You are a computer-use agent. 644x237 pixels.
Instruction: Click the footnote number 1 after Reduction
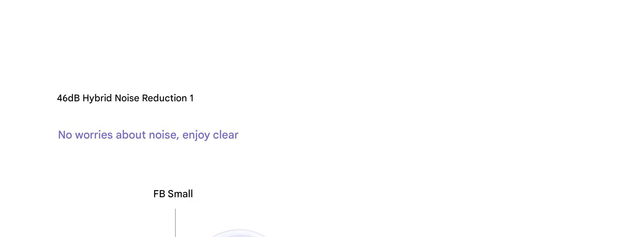(192, 98)
